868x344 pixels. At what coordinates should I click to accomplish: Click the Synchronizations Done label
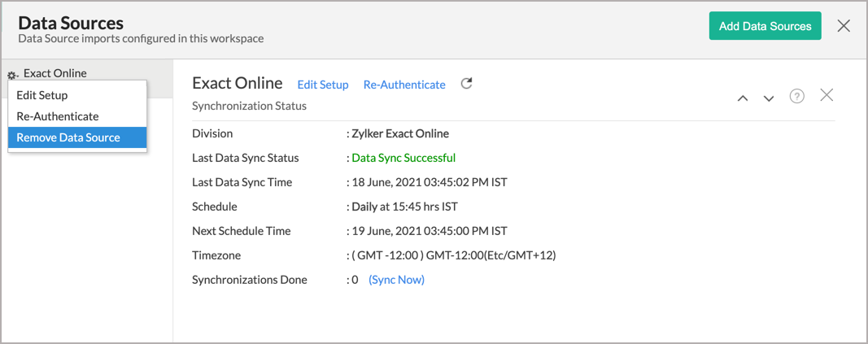(249, 280)
